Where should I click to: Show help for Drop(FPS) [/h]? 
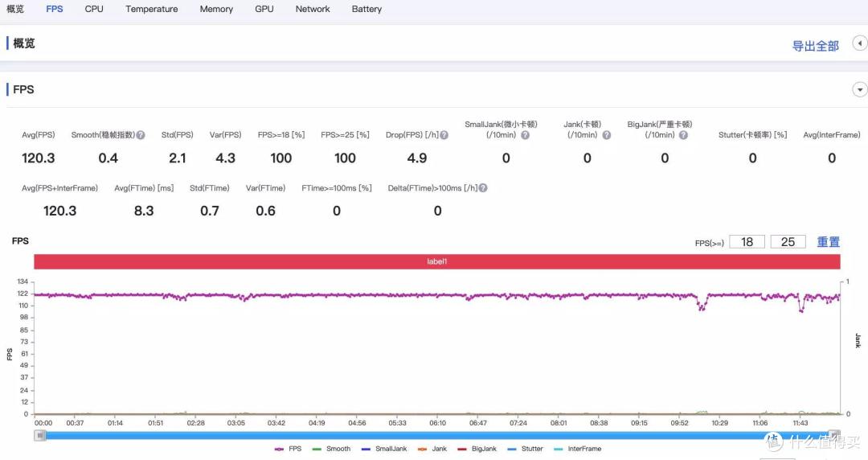click(x=444, y=134)
